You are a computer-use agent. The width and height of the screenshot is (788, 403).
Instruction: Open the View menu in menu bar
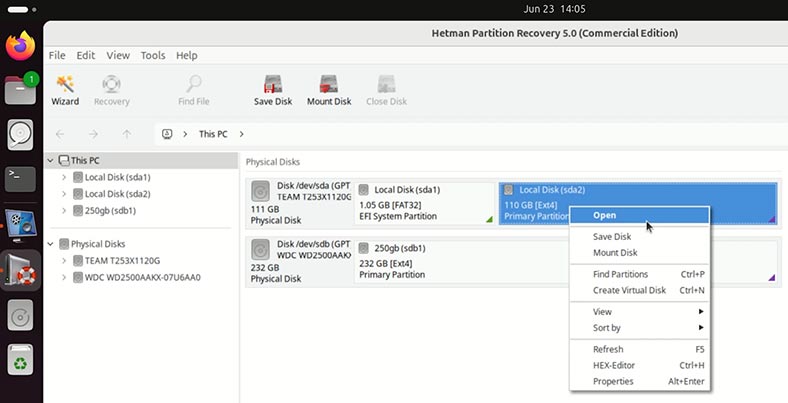pos(118,55)
